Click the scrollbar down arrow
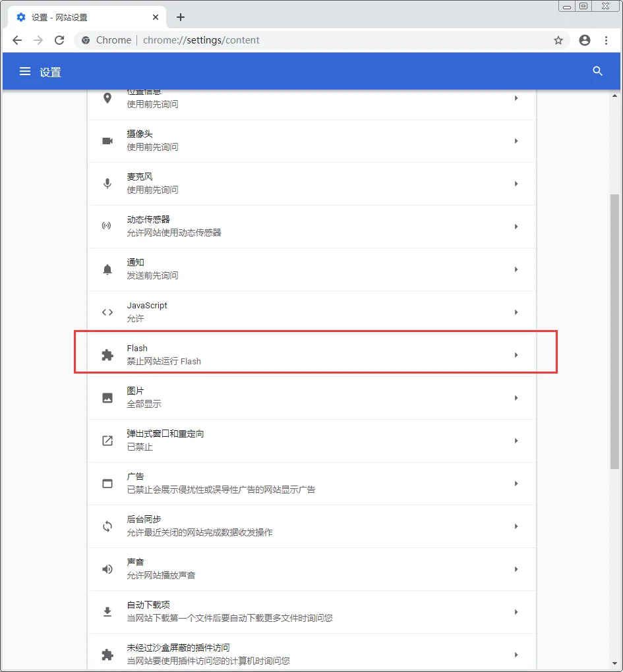 pos(615,664)
